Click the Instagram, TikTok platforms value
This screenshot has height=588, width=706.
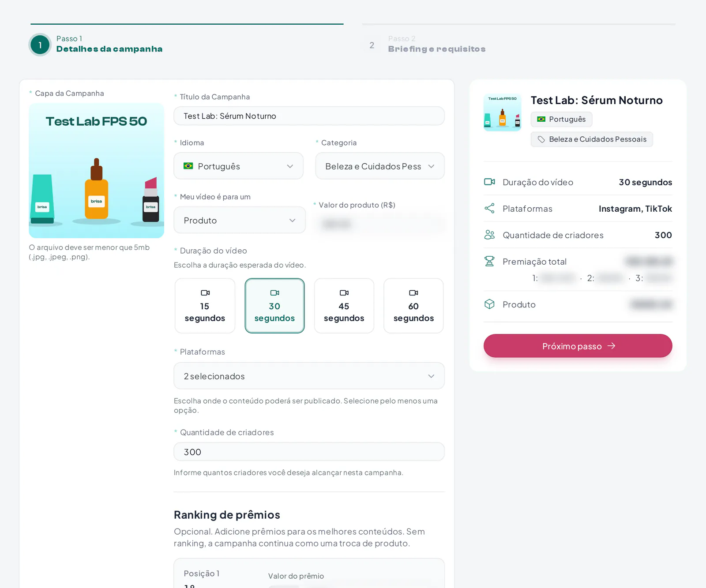pyautogui.click(x=635, y=209)
